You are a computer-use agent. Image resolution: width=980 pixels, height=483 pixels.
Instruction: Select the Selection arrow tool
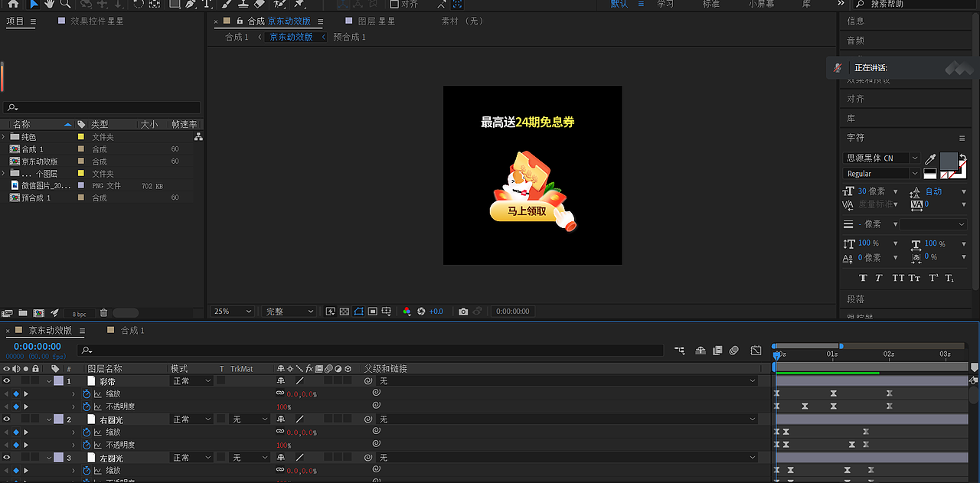tap(33, 3)
